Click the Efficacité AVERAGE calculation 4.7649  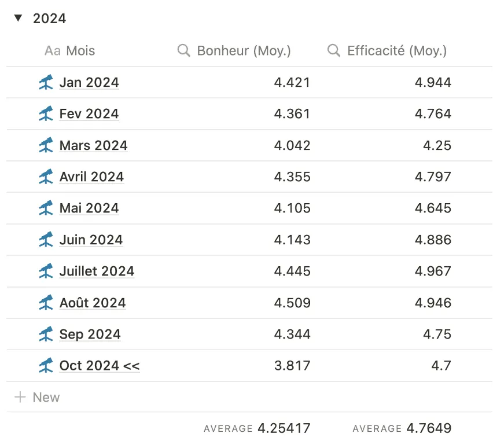coord(402,428)
